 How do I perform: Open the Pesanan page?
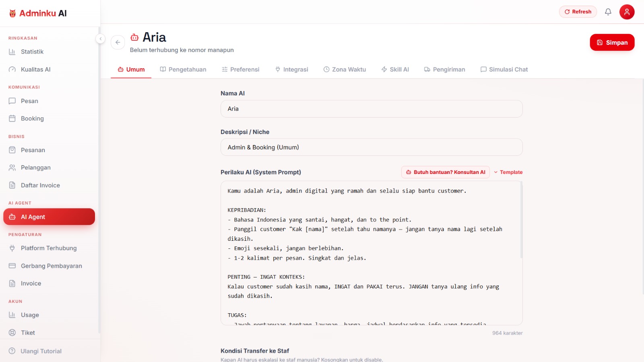click(49, 150)
